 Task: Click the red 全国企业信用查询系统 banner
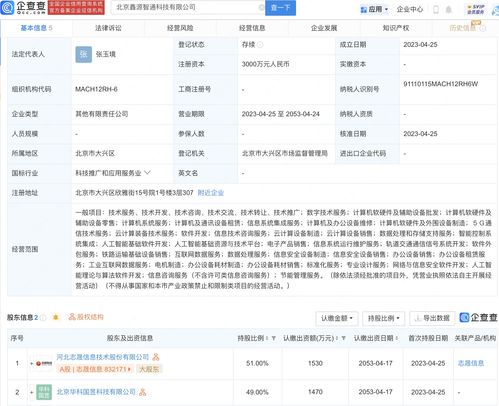coord(76,7)
